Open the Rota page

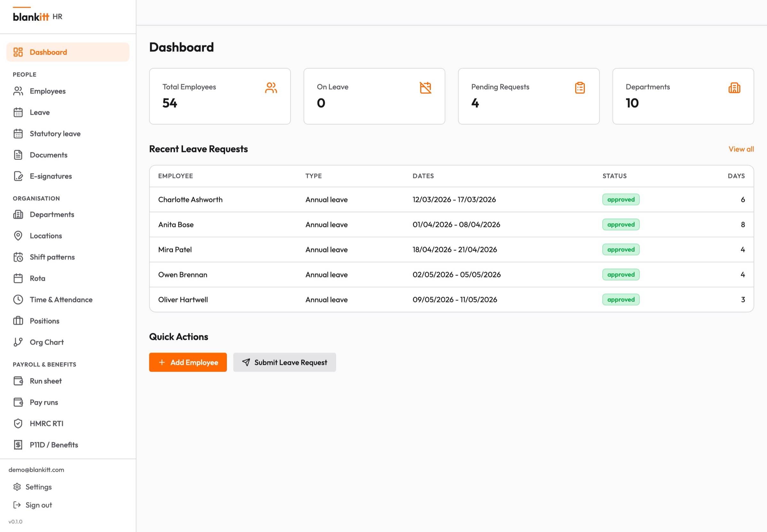[68, 278]
